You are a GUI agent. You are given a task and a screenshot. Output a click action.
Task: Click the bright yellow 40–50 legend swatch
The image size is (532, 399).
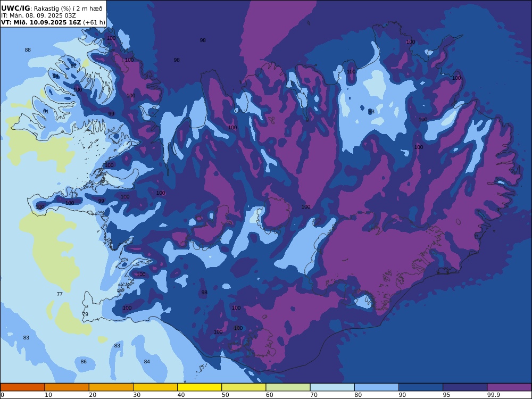tap(199, 387)
